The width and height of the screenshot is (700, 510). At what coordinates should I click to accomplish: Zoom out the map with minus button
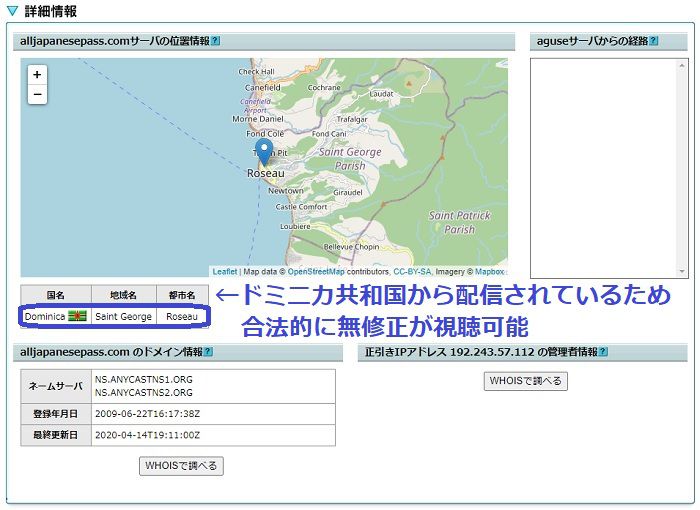coord(37,94)
